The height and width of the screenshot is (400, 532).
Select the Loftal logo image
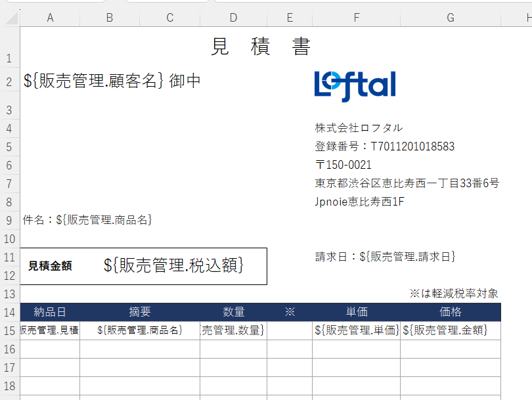click(355, 86)
